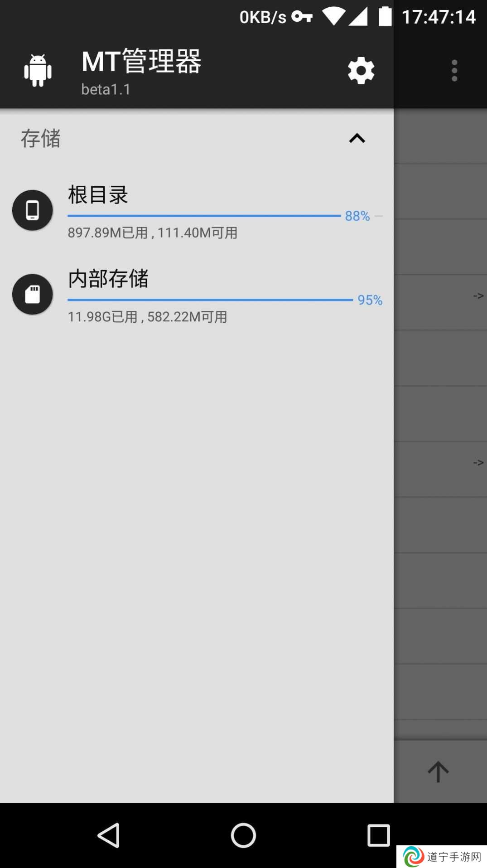Select the phone icon for 根目录
The image size is (487, 868).
pyautogui.click(x=33, y=210)
